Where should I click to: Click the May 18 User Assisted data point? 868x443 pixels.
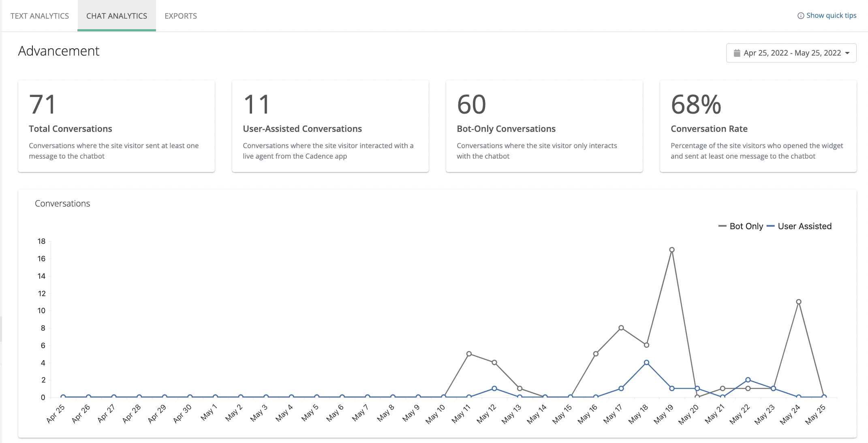[646, 363]
